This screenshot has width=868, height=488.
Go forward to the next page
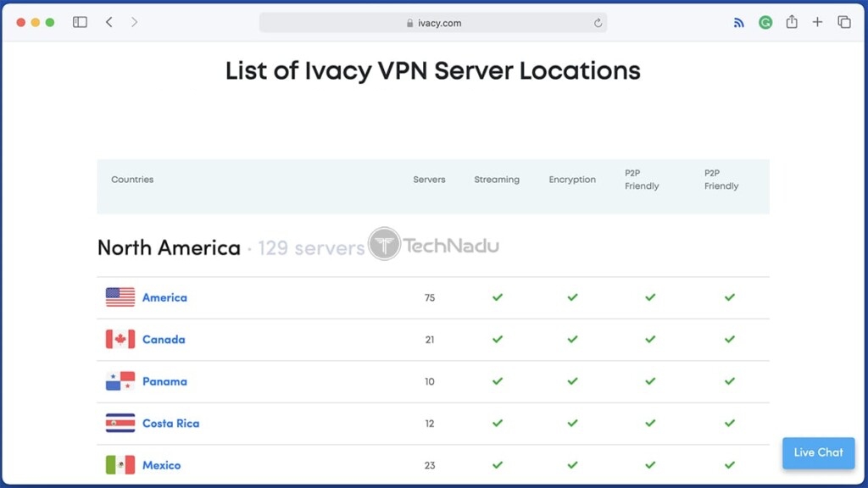(134, 22)
